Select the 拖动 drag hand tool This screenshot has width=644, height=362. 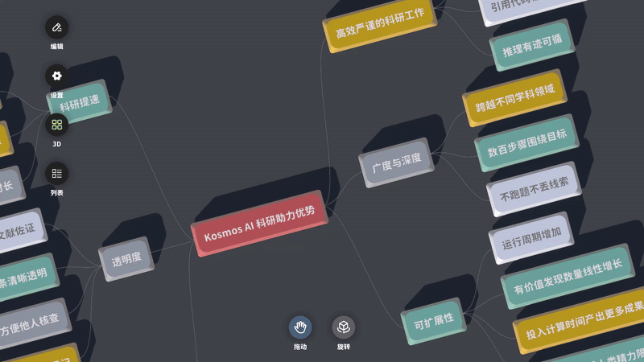[x=300, y=327]
